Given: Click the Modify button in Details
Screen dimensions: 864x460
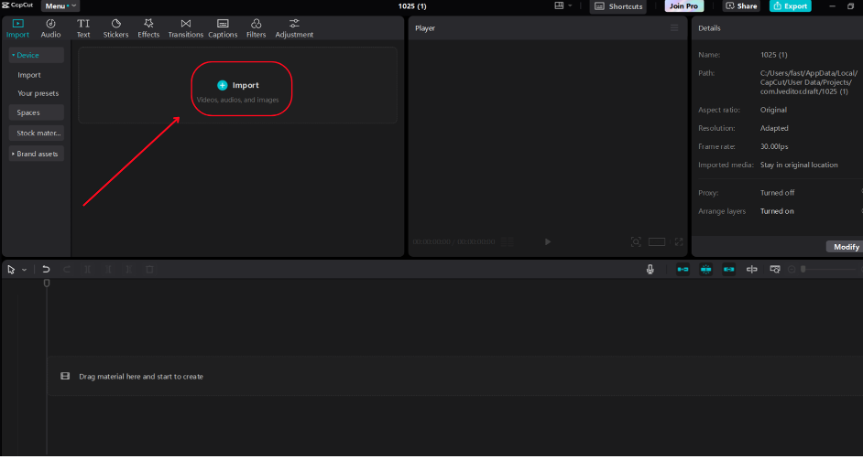Looking at the screenshot, I should tap(845, 246).
